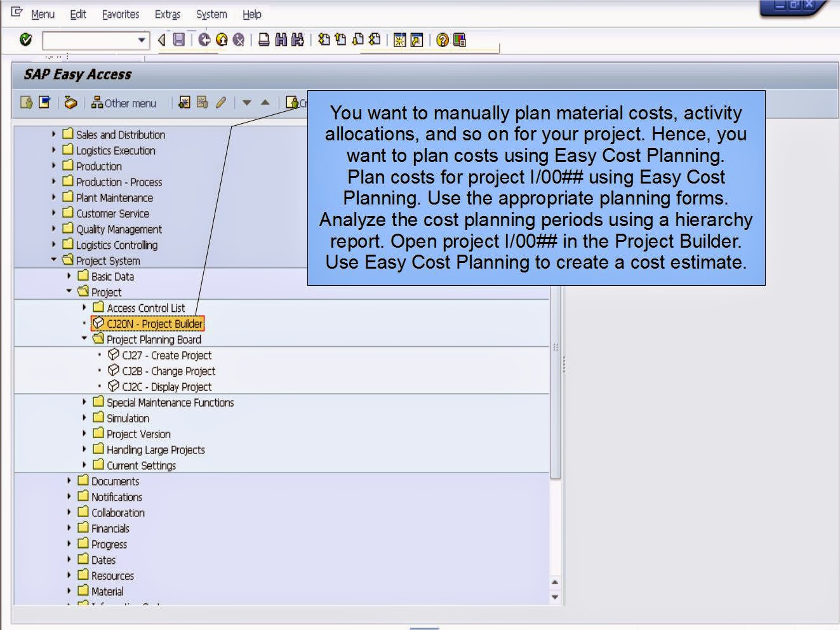This screenshot has height=630, width=840.
Task: Click the green Enter checkmark icon
Action: point(26,40)
